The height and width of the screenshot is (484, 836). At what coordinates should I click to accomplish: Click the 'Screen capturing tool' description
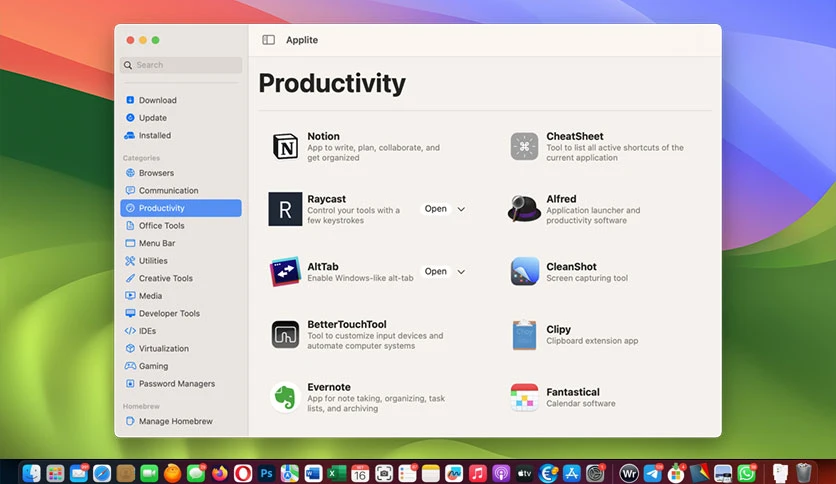[587, 278]
